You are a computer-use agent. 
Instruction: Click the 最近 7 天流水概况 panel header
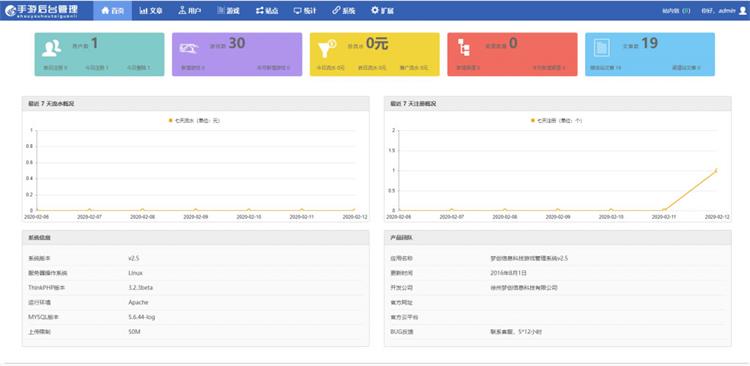(195, 103)
